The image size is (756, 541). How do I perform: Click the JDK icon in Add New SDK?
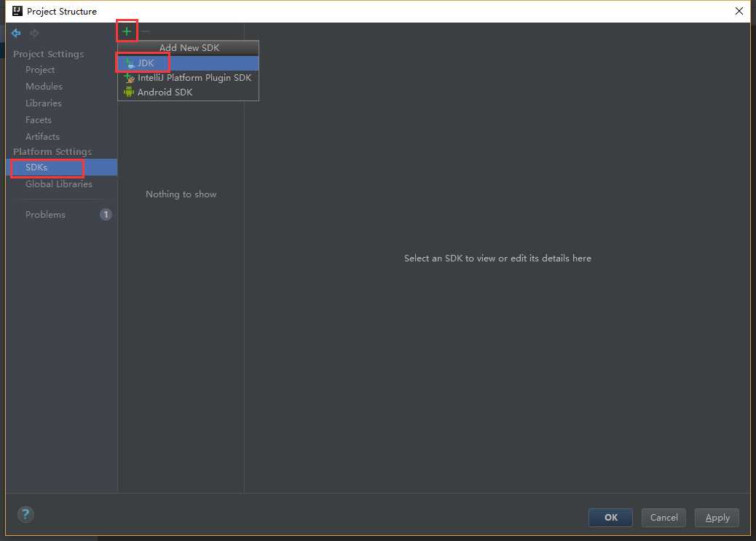tap(129, 63)
